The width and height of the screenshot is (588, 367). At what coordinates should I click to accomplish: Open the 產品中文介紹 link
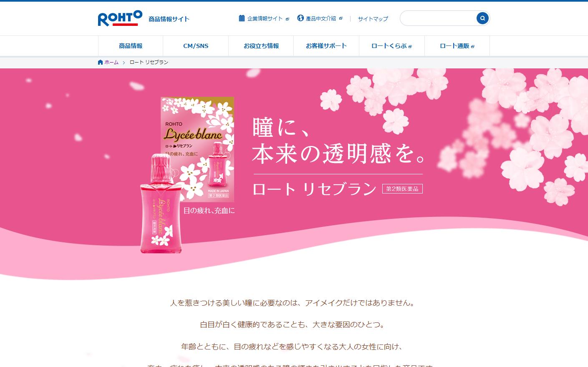click(320, 19)
